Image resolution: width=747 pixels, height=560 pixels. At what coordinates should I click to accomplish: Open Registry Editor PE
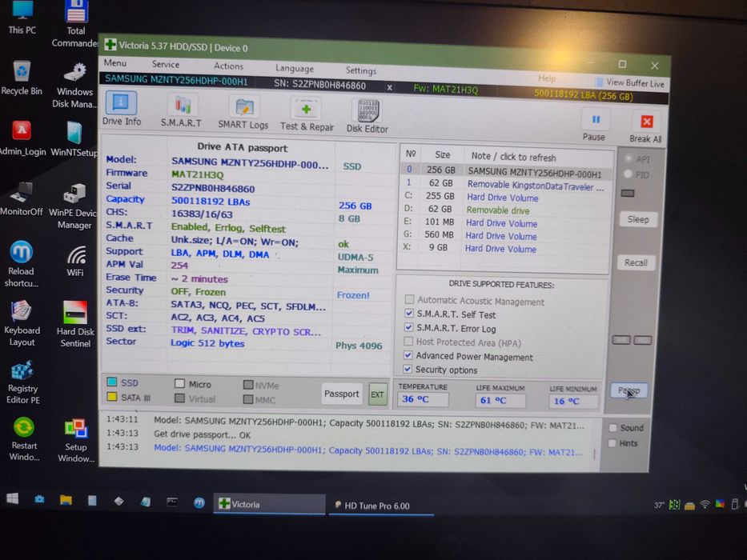coord(22,382)
